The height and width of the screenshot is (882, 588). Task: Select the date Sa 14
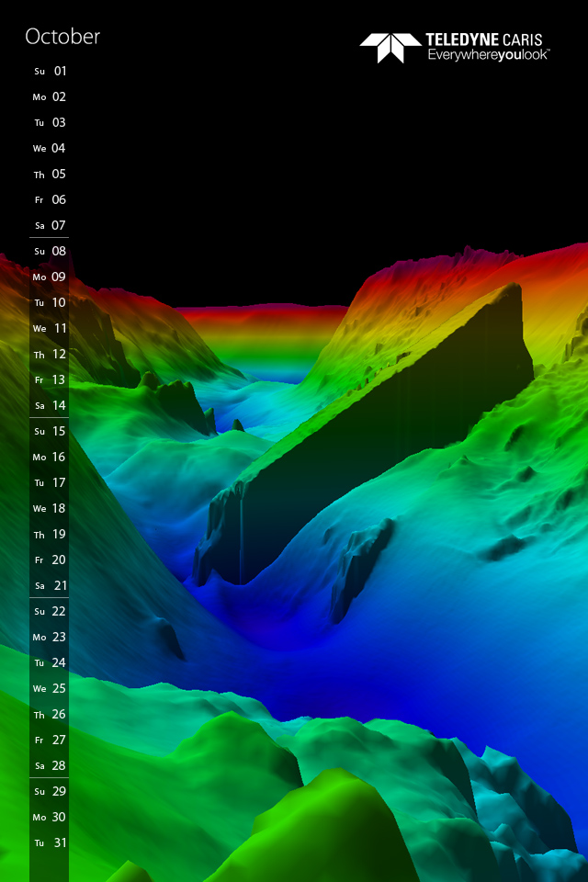pos(51,405)
